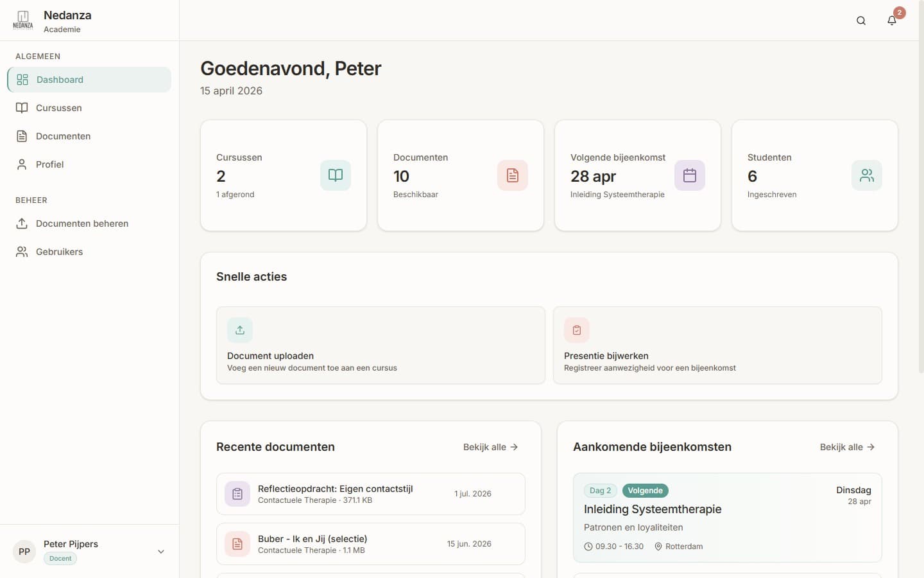Click the 15 april 2026 date text
The height and width of the screenshot is (578, 924).
[231, 91]
